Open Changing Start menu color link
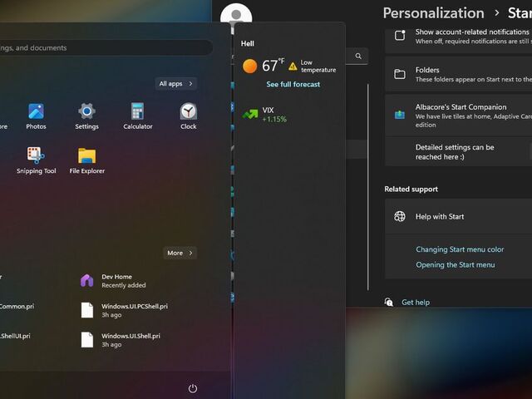Viewport: 532px width, 399px height. click(460, 249)
